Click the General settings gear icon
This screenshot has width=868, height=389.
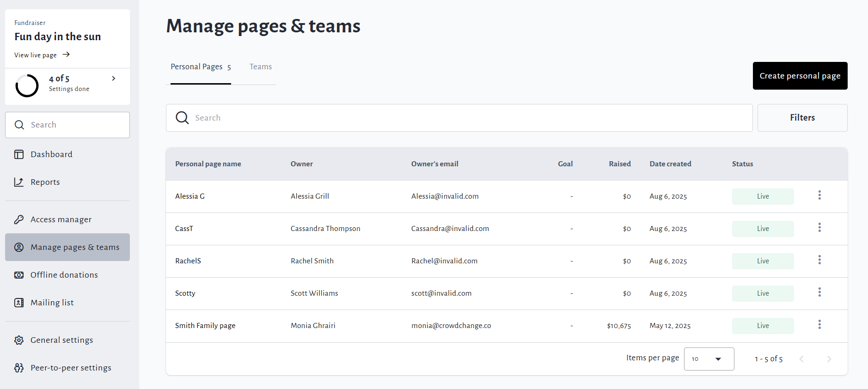19,340
